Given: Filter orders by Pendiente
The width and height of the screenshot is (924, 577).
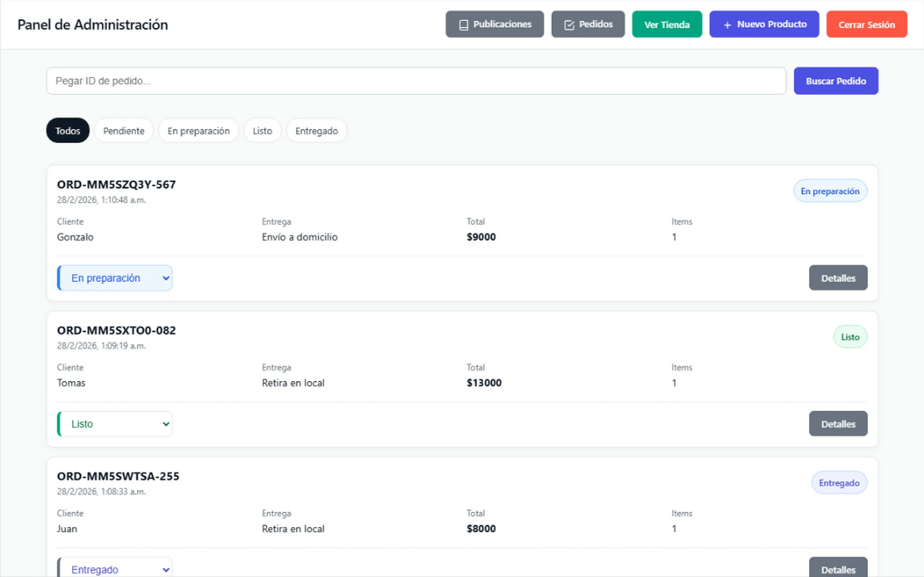Looking at the screenshot, I should [124, 131].
